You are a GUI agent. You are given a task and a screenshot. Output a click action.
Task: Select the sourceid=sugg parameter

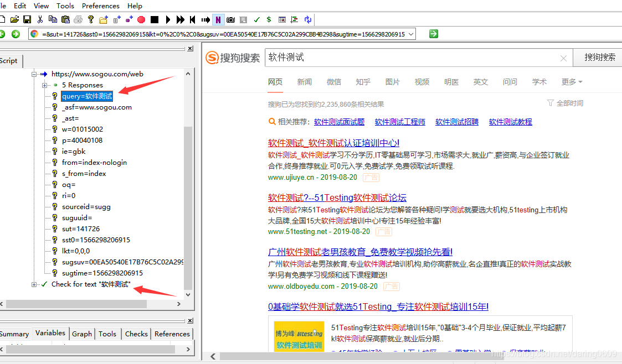pyautogui.click(x=86, y=207)
